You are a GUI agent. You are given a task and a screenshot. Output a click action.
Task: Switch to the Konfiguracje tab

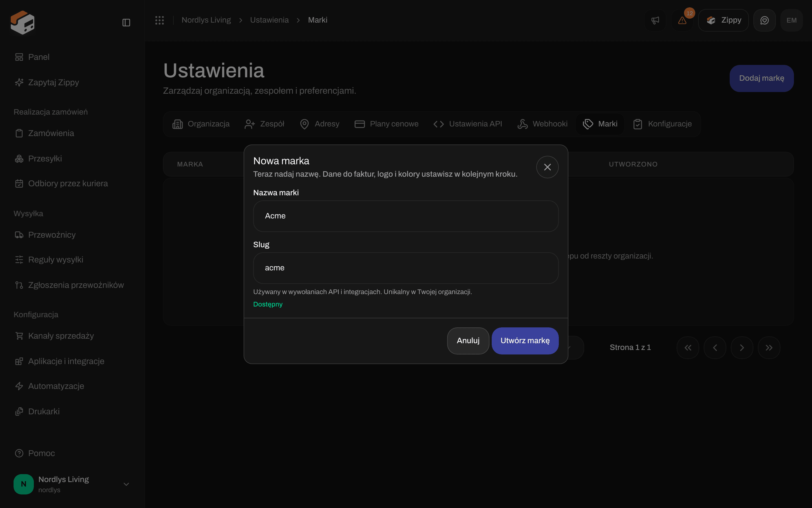coord(662,124)
